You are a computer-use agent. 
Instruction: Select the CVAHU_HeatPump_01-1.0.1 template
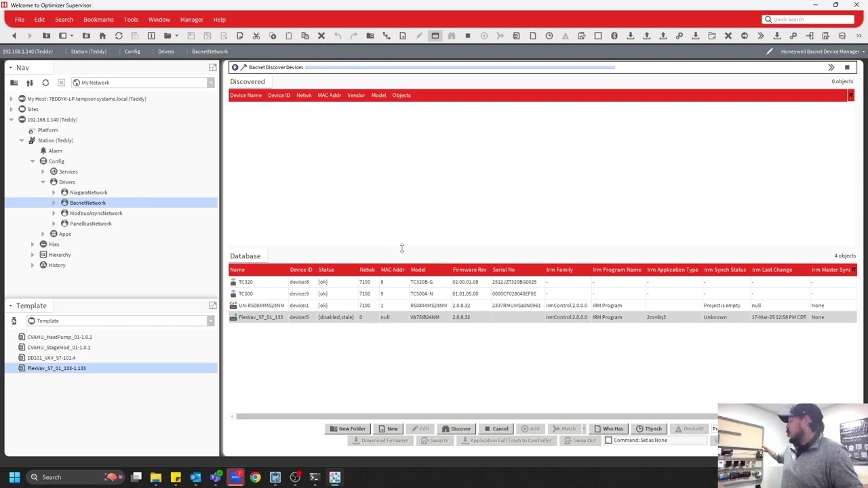click(60, 337)
